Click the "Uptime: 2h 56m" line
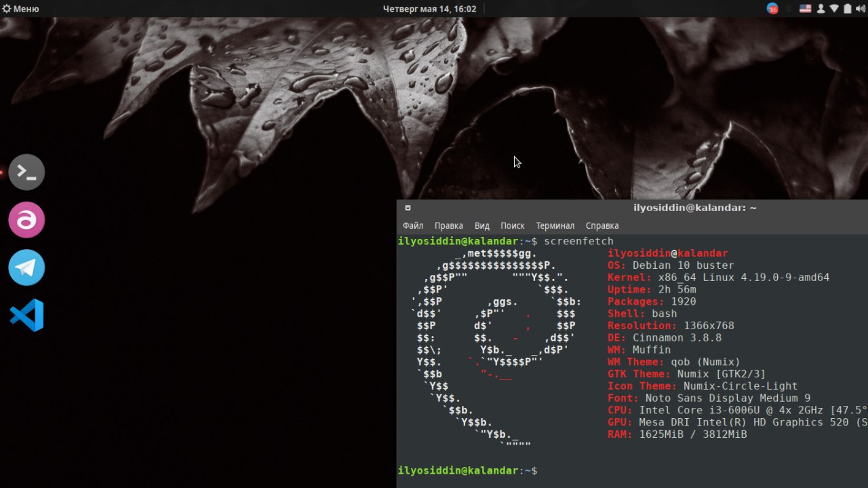This screenshot has height=488, width=868. 652,290
